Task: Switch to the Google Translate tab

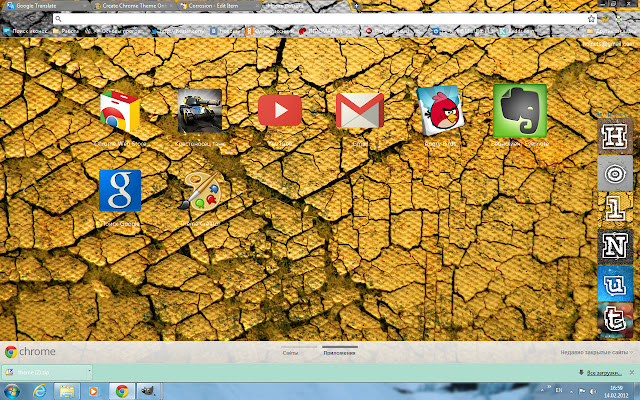Action: click(x=45, y=6)
